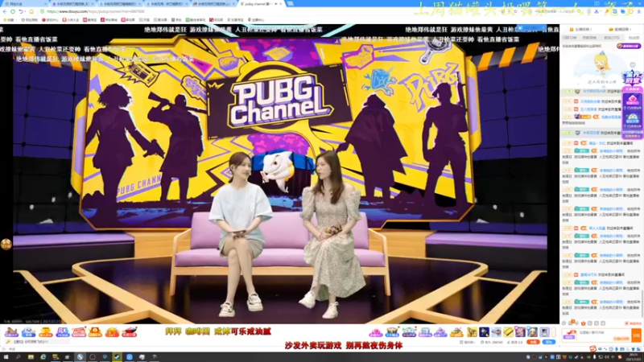The width and height of the screenshot is (644, 362).
Task: Open the first tab in chat panel header
Action: click(x=581, y=30)
